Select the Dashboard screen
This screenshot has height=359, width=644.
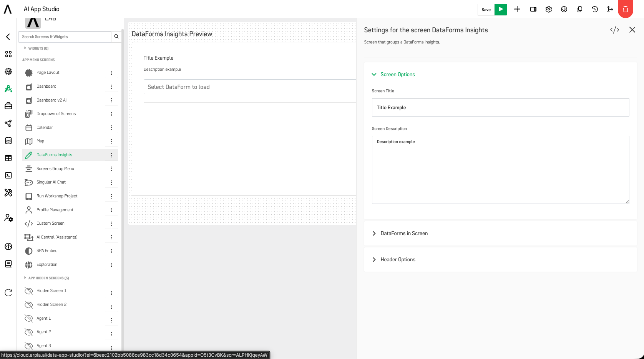tap(46, 86)
